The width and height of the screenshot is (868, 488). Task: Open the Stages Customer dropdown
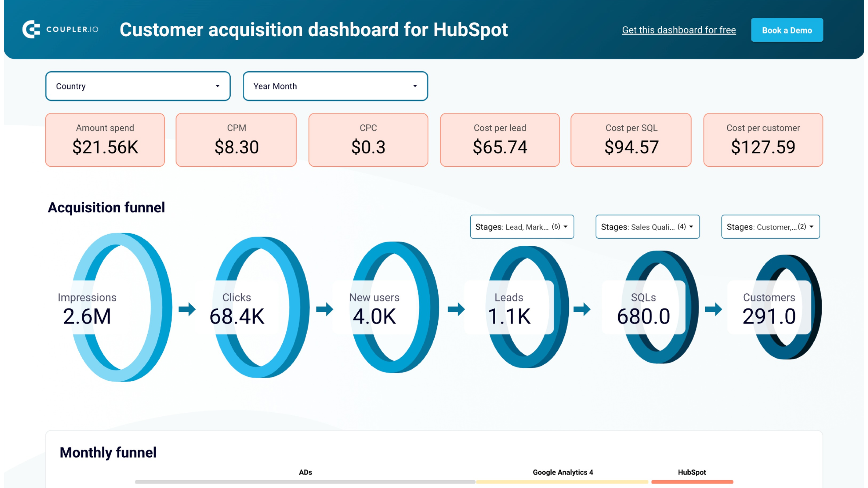[x=770, y=227]
